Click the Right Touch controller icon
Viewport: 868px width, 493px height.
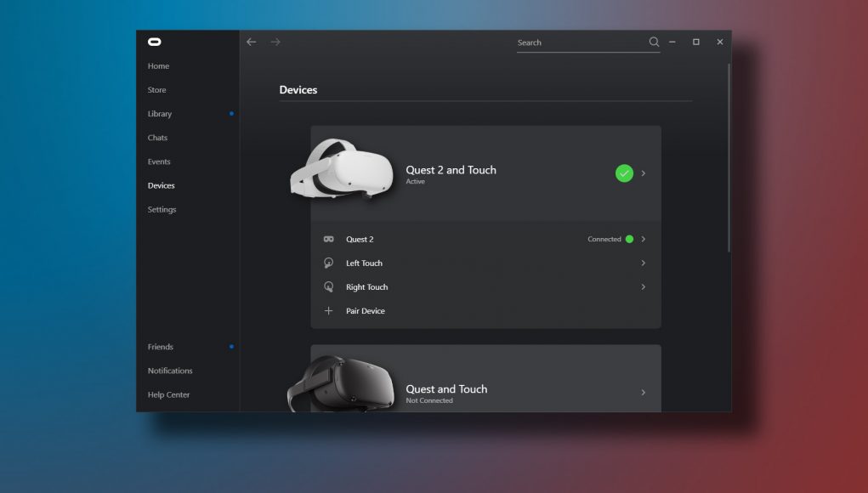click(329, 286)
